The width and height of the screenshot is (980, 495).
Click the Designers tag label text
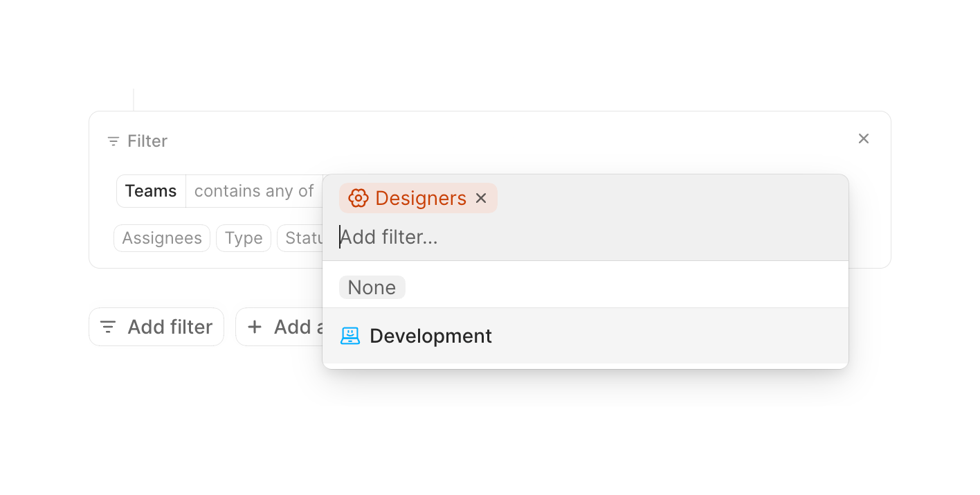(x=421, y=198)
